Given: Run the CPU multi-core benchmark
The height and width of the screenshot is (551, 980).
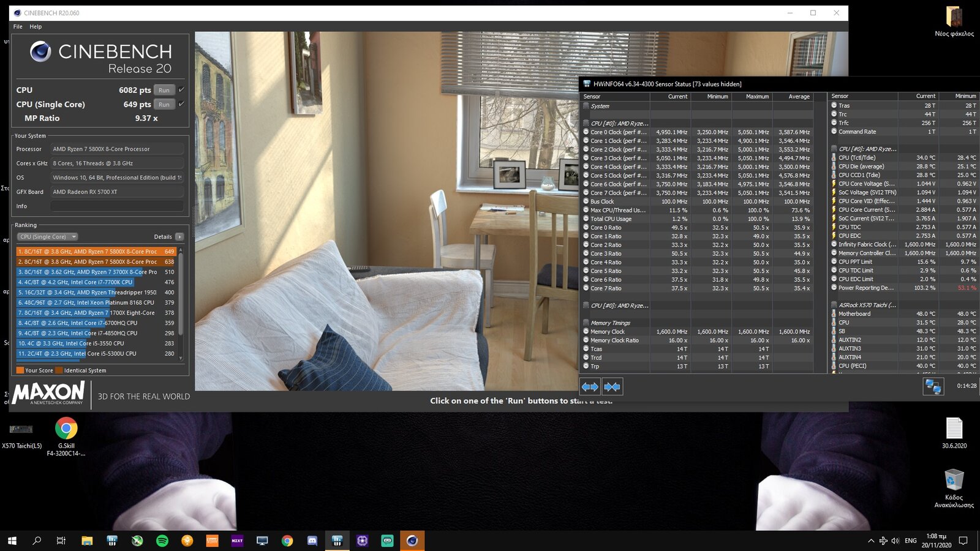Looking at the screenshot, I should [x=164, y=90].
